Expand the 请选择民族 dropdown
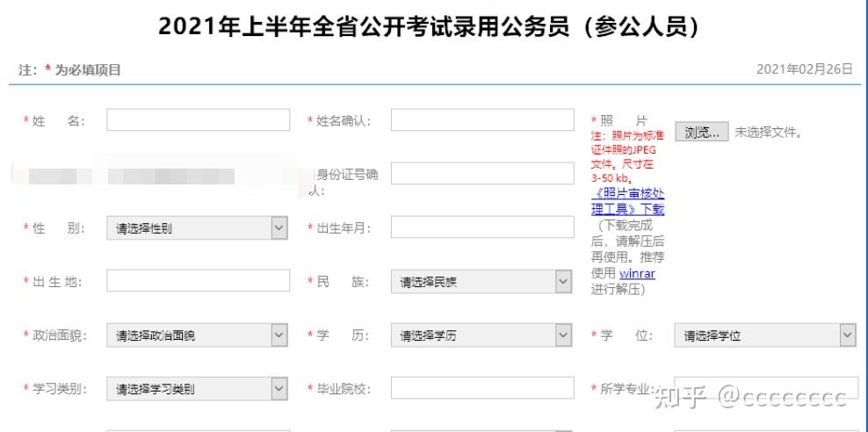This screenshot has width=868, height=432. pos(481,282)
